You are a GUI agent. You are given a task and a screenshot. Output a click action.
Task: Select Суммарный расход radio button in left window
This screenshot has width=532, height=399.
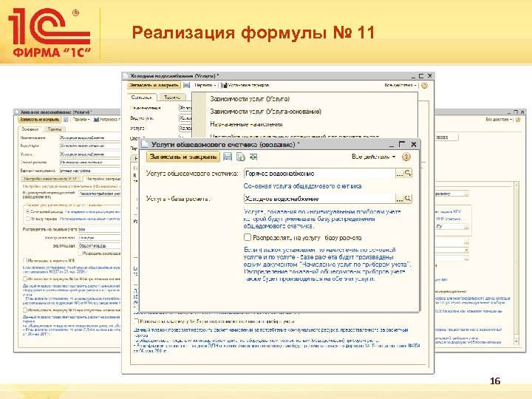[28, 211]
